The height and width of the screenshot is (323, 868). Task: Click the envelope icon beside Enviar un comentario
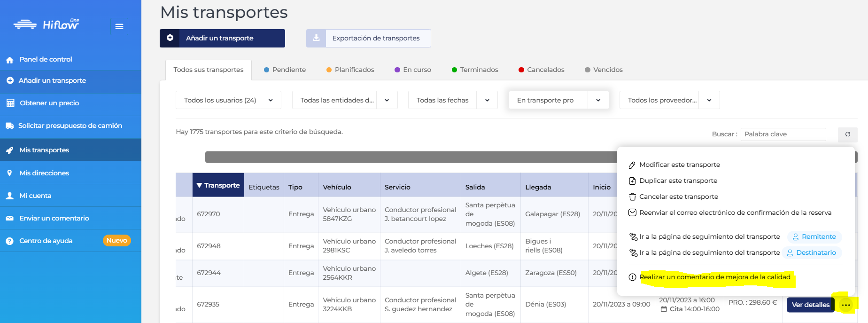9,218
